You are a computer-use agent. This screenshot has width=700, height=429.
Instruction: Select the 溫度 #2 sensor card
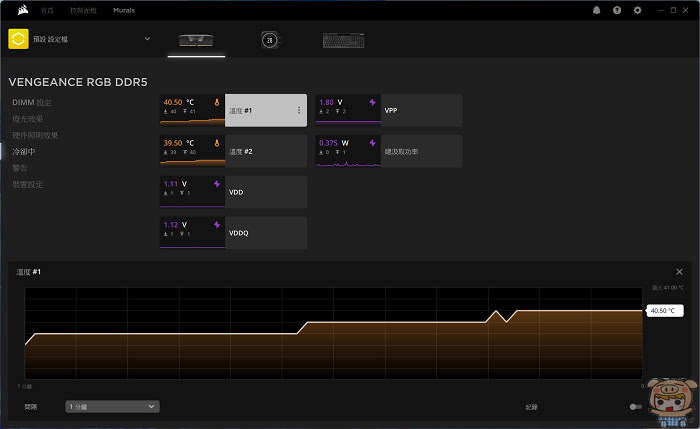pyautogui.click(x=233, y=151)
